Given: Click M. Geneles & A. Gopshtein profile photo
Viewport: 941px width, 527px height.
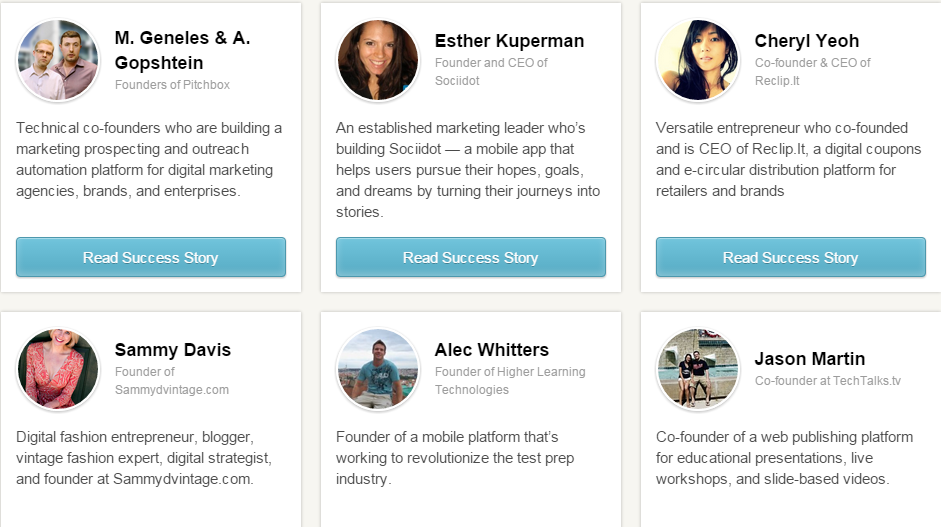Looking at the screenshot, I should 58,60.
